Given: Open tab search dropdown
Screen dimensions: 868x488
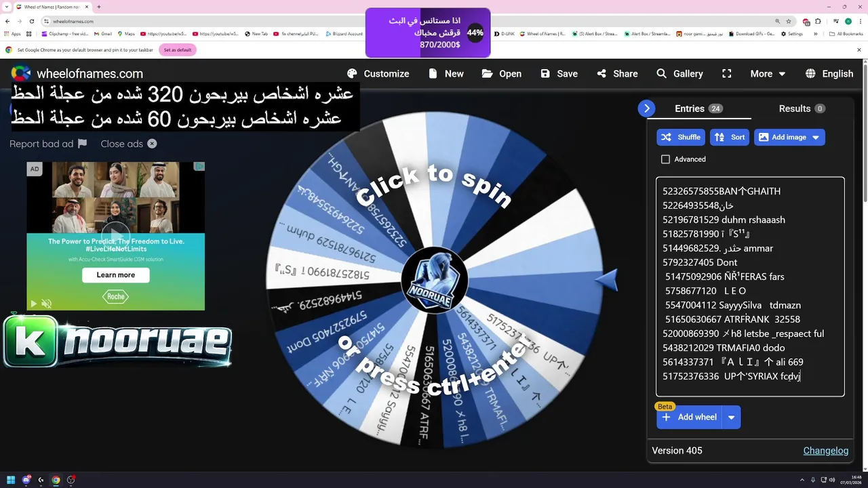Looking at the screenshot, I should tap(6, 7).
